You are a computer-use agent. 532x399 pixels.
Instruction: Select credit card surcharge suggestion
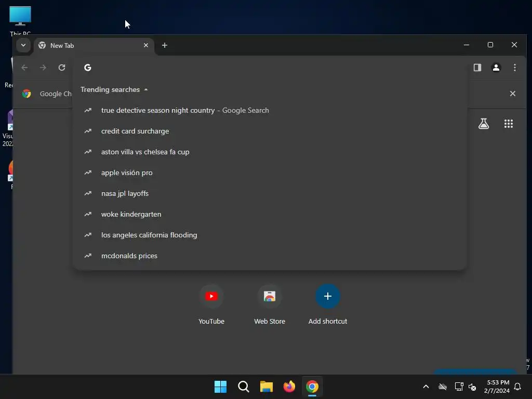[270, 131]
